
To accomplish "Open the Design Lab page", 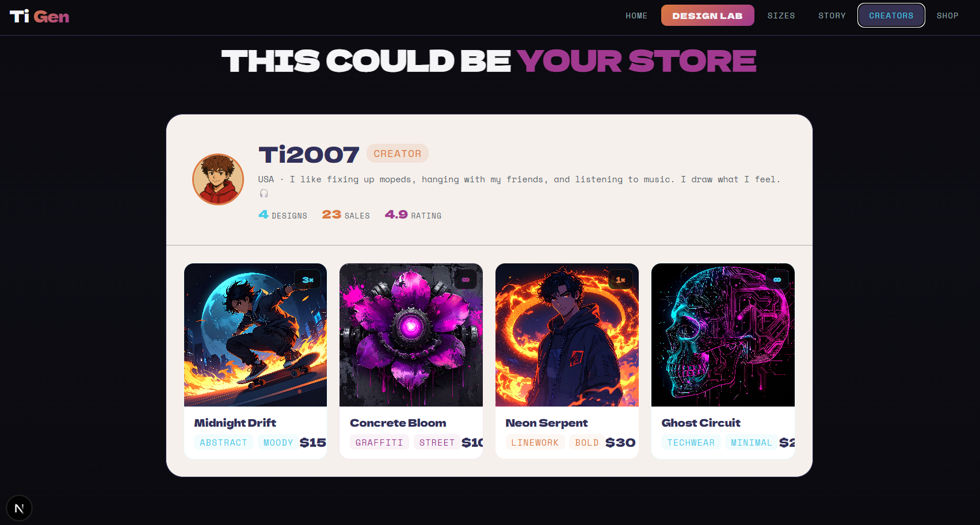I will 707,16.
